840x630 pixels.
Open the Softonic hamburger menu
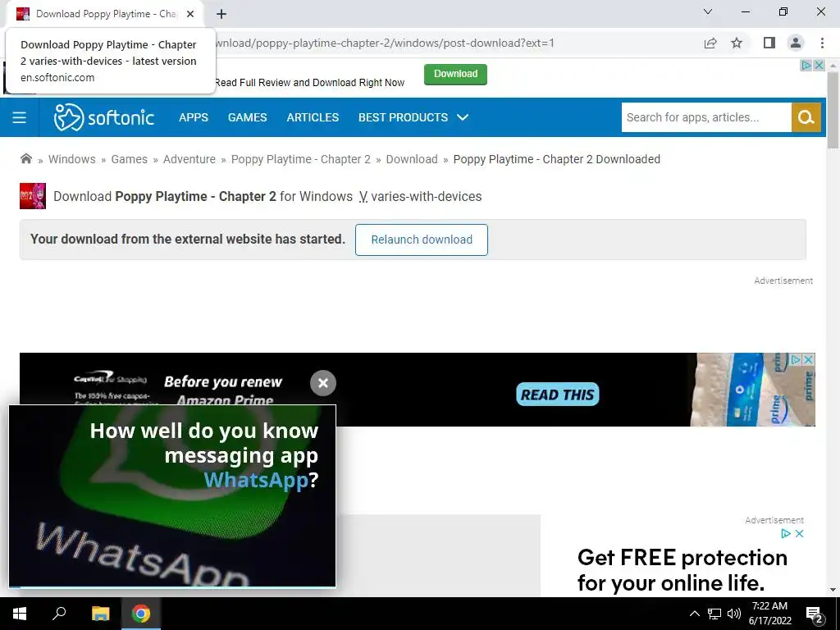pyautogui.click(x=20, y=117)
